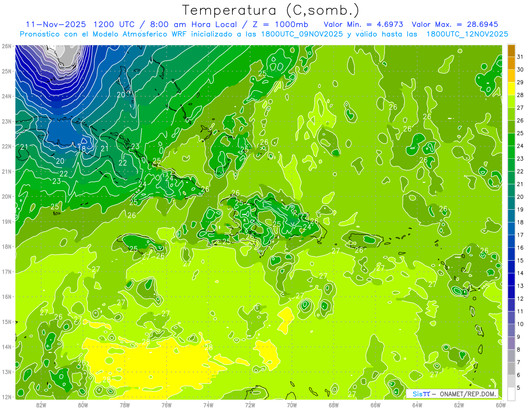Screen dimensions: 532x411
Task: Click the "19" label on the color legend
Action: 520,209
